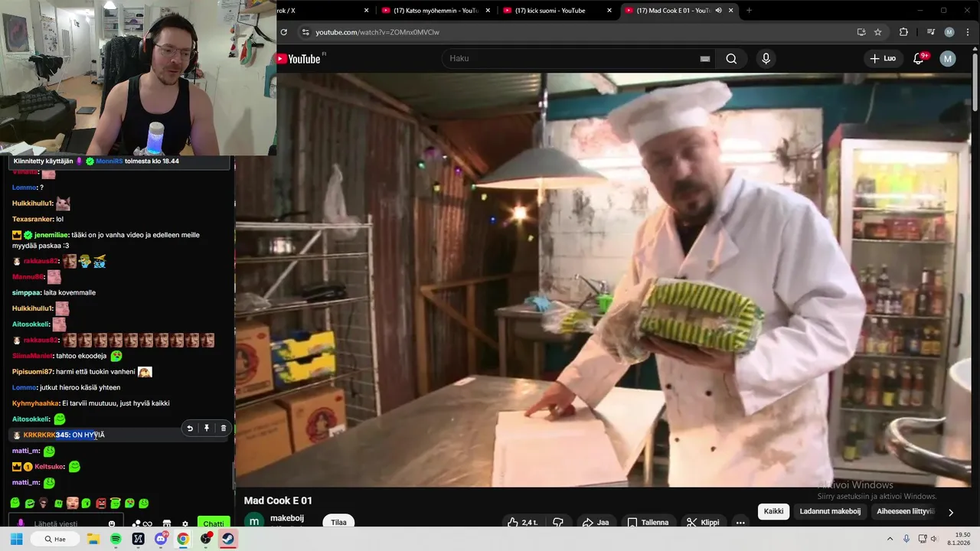The image size is (980, 551).
Task: Bookmark this page with the star icon
Action: click(x=878, y=32)
